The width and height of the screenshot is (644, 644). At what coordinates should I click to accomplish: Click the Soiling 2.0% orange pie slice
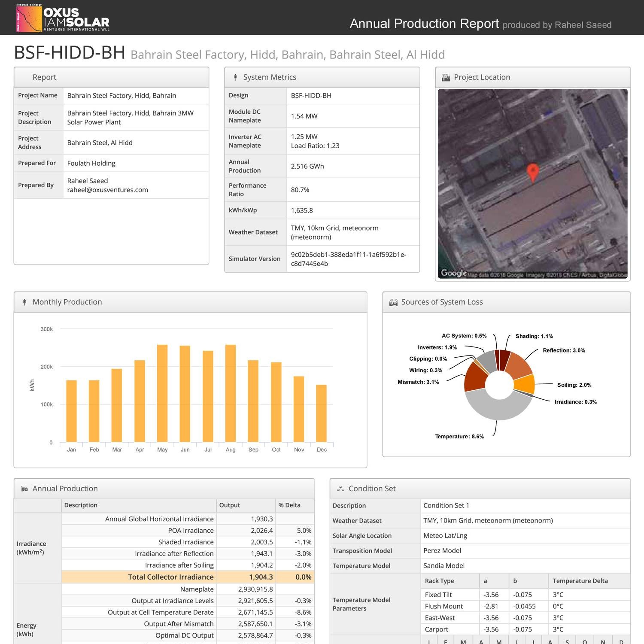tap(525, 383)
